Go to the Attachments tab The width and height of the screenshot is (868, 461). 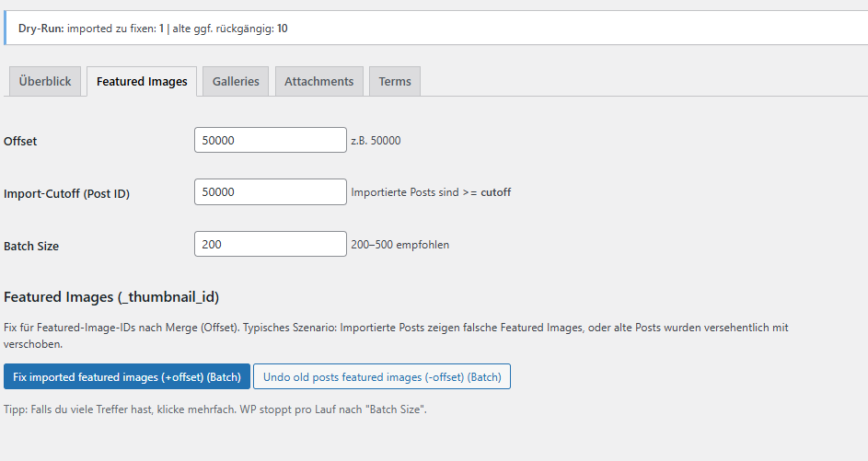pyautogui.click(x=318, y=81)
